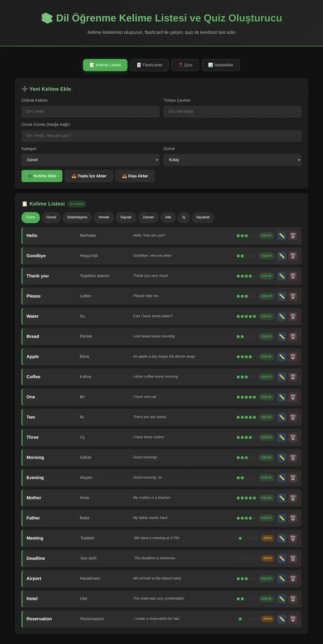323x644 pixels.
Task: Edit the Two word entry
Action: 282,417
